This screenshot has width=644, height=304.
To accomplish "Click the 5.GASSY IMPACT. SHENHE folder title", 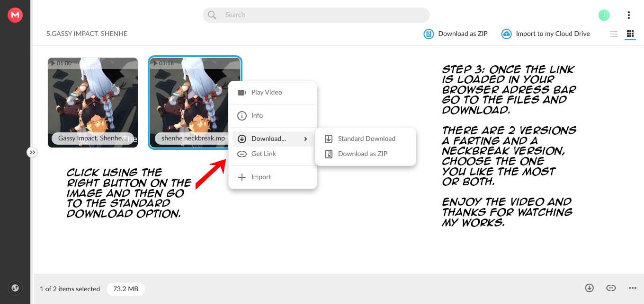I will pos(87,34).
